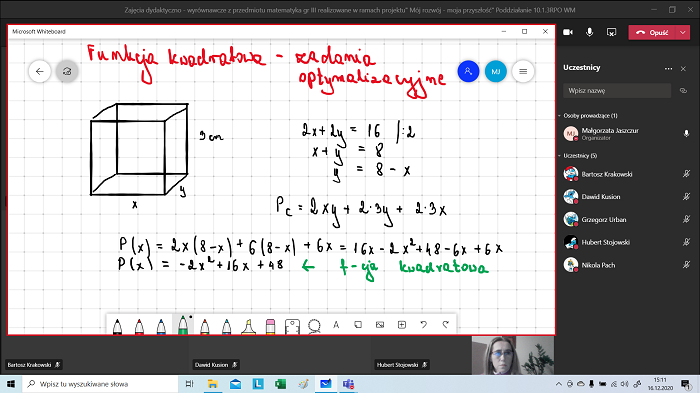The width and height of the screenshot is (700, 393).
Task: Stop screen sharing with the share icon
Action: click(611, 32)
